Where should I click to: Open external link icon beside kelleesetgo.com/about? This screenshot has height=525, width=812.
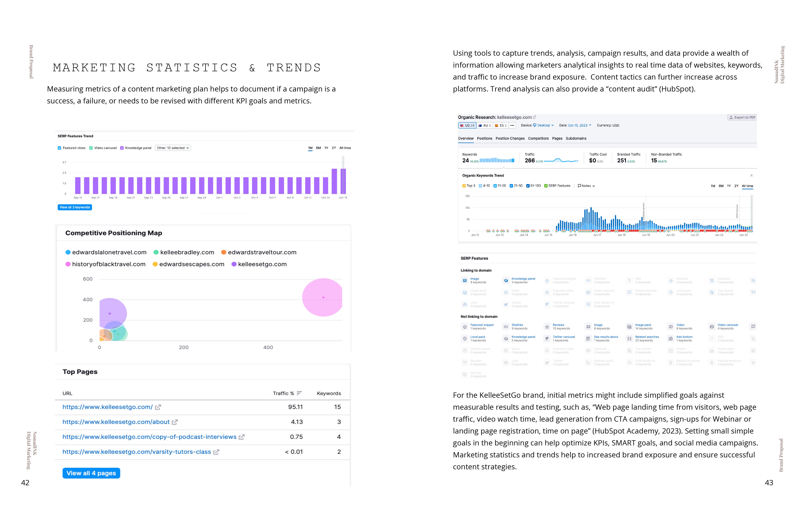tap(175, 422)
